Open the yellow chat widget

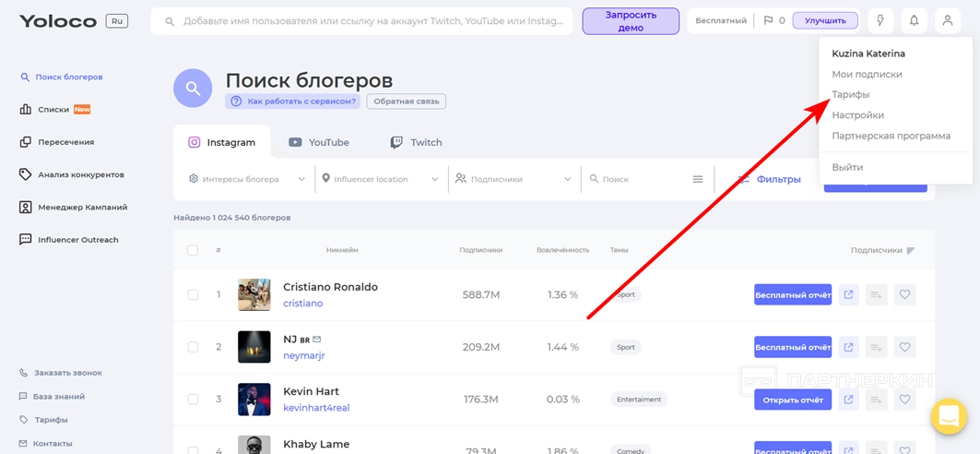948,416
